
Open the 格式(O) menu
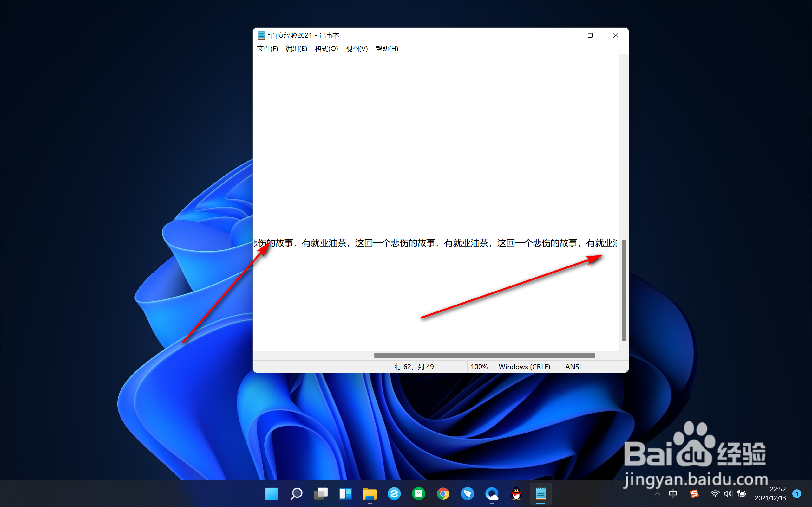point(326,48)
